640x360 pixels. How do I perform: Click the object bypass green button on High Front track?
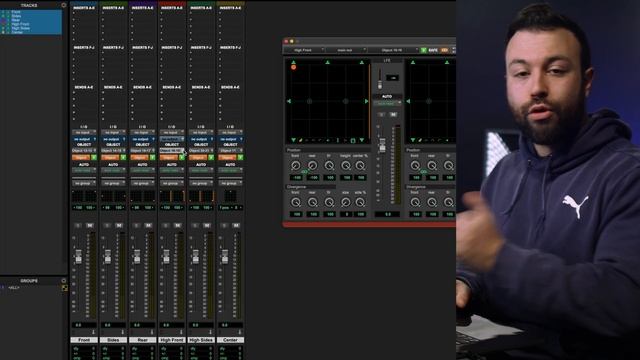(x=182, y=158)
